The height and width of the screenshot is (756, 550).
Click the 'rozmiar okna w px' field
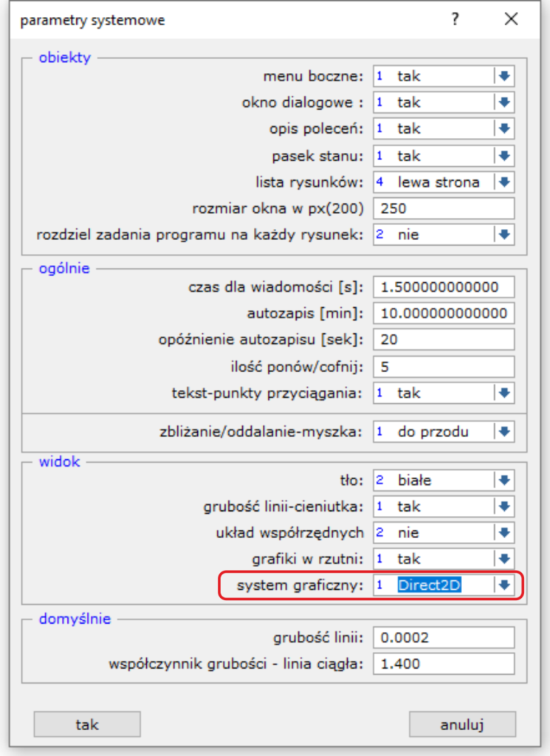pos(444,208)
